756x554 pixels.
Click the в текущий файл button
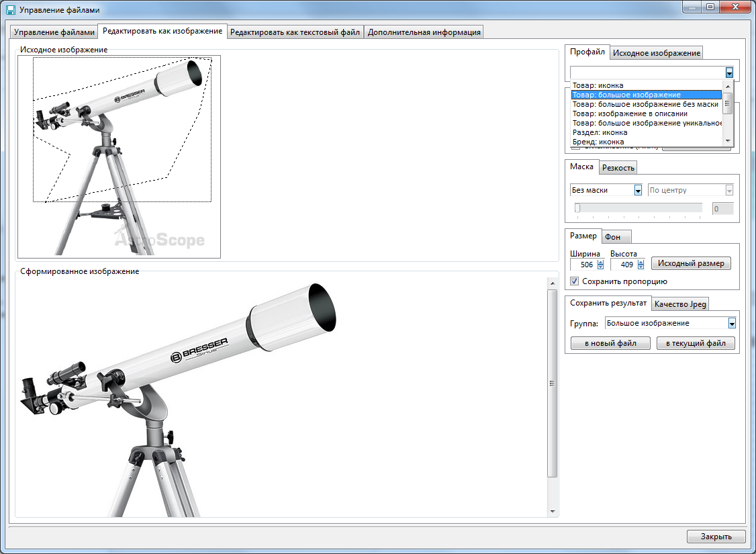pos(696,343)
